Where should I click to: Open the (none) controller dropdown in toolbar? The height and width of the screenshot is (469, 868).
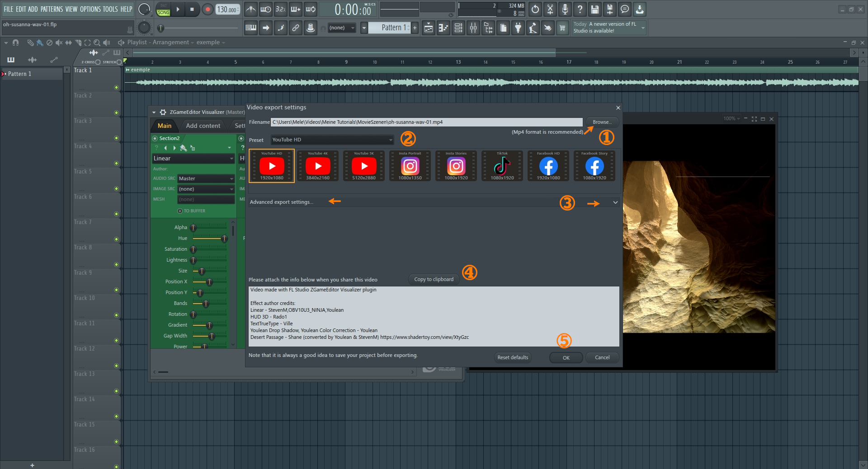(342, 28)
